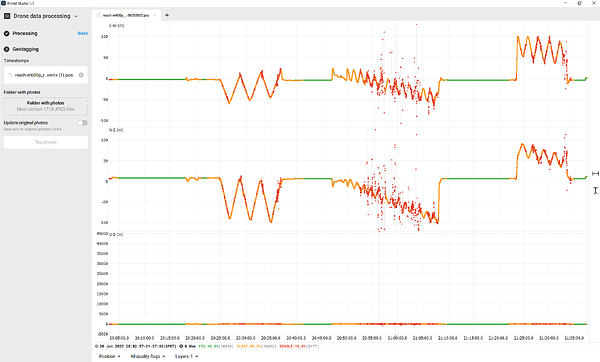This screenshot has width=600, height=362.
Task: Open the Position plot type dropdown
Action: coord(109,356)
